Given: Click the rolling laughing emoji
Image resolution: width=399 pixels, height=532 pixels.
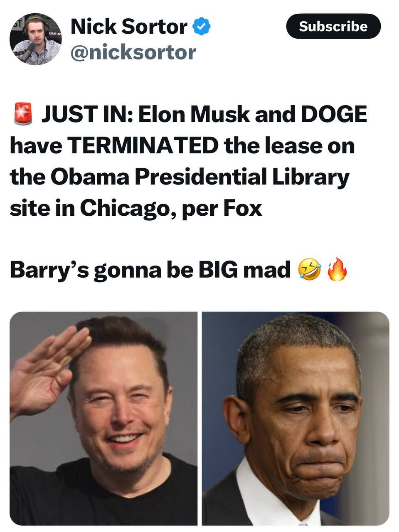Looking at the screenshot, I should (310, 269).
